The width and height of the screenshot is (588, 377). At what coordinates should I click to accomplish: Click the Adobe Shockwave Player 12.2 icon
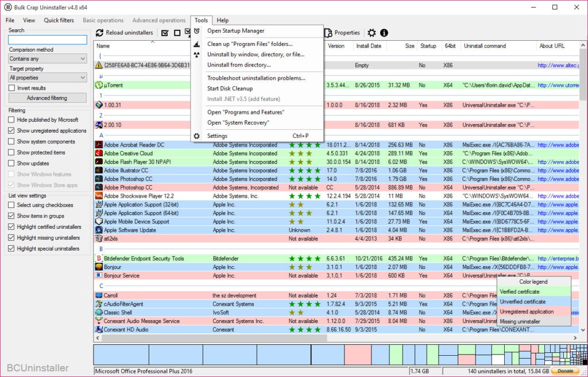99,196
